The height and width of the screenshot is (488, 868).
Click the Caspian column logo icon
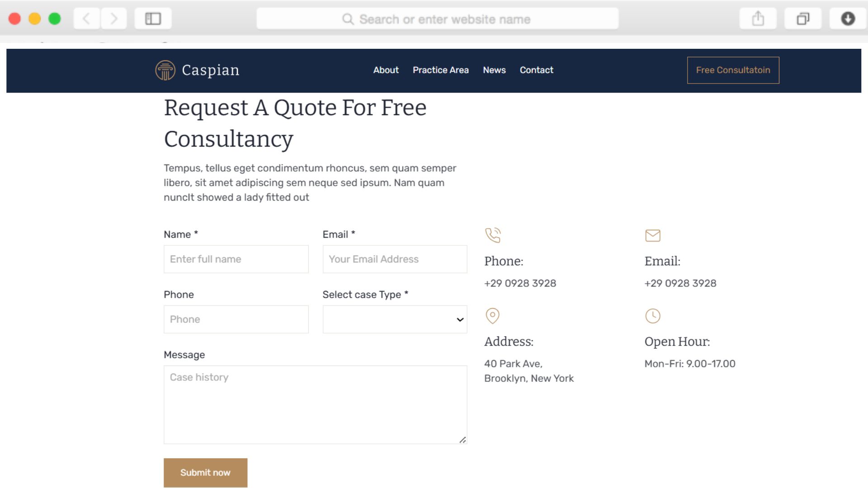[x=165, y=70]
